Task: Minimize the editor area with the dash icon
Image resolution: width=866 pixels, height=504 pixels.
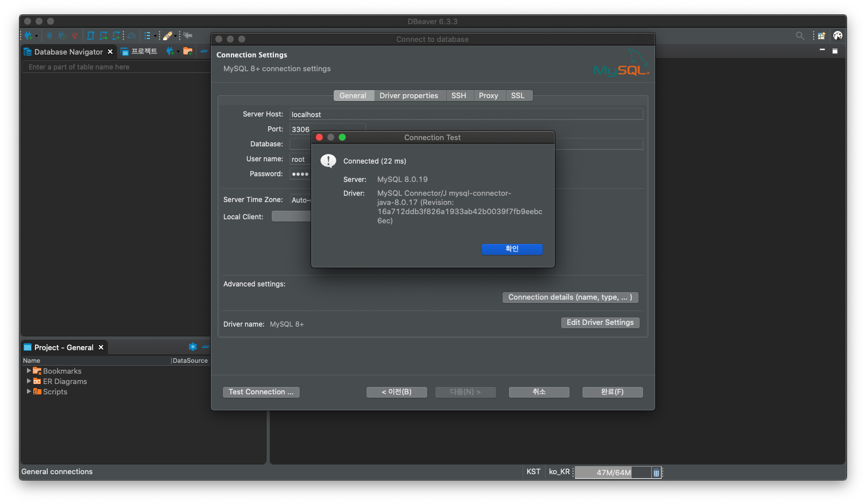Action: tap(822, 51)
